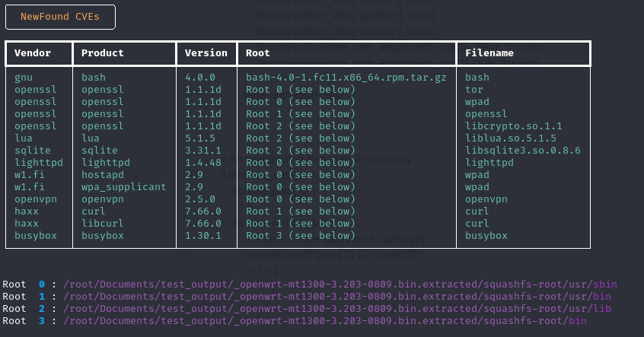Viewport: 644px width, 337px height.
Task: Click version 1.4.48 cell
Action: [203, 163]
